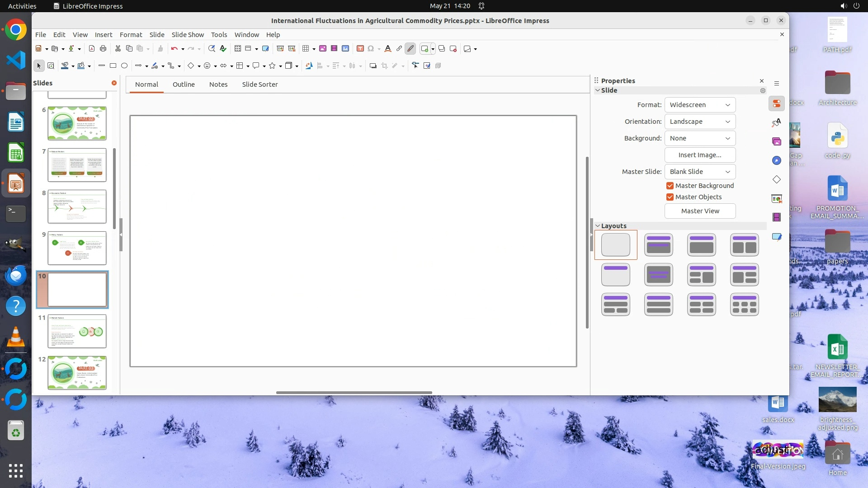Uncheck the Master Background checkbox

click(x=670, y=186)
